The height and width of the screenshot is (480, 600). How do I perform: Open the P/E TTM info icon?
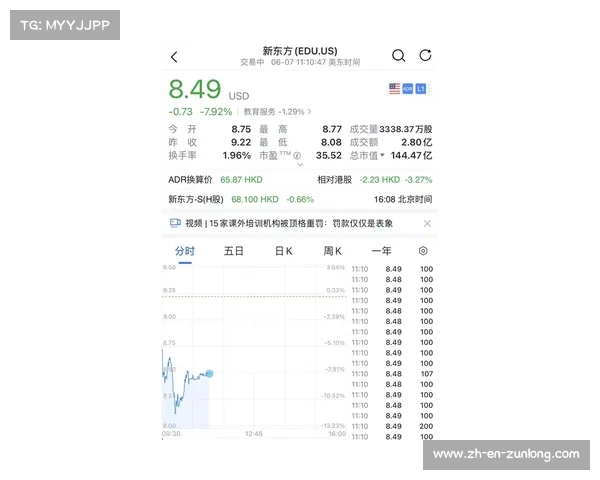(x=297, y=155)
